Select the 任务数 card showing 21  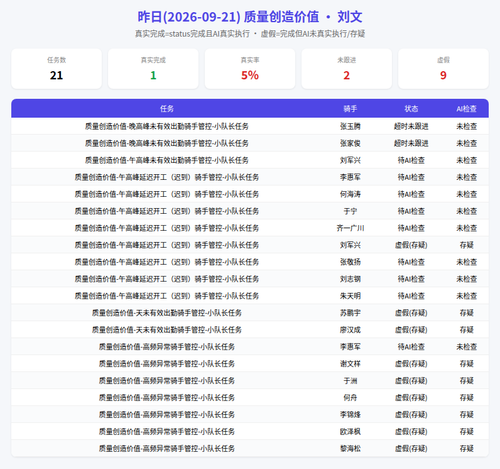pyautogui.click(x=56, y=69)
